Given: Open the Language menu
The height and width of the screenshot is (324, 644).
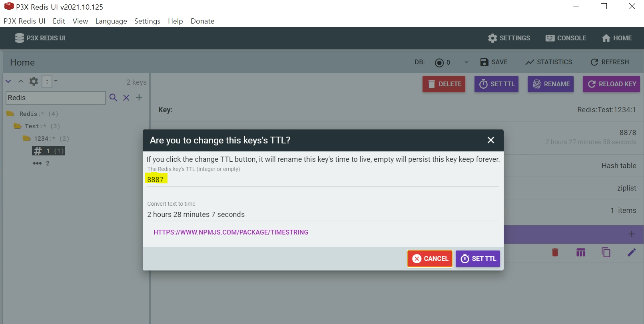Looking at the screenshot, I should tap(111, 21).
